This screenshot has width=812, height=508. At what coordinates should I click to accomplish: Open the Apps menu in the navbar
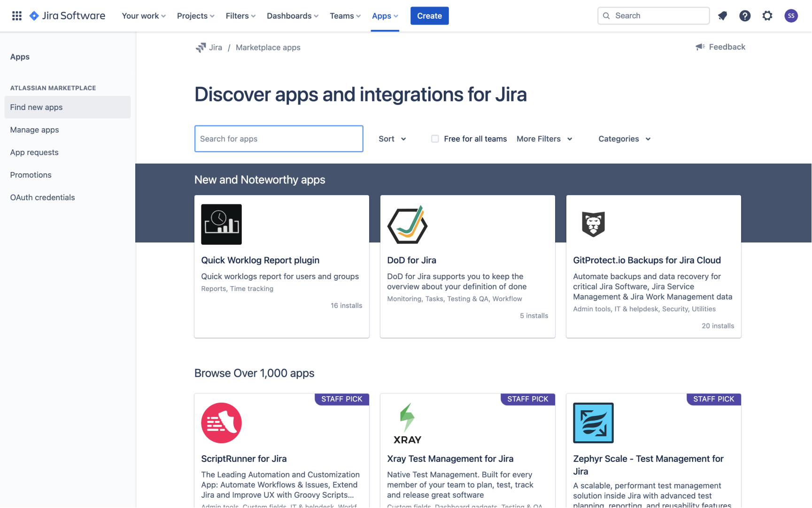pyautogui.click(x=384, y=16)
